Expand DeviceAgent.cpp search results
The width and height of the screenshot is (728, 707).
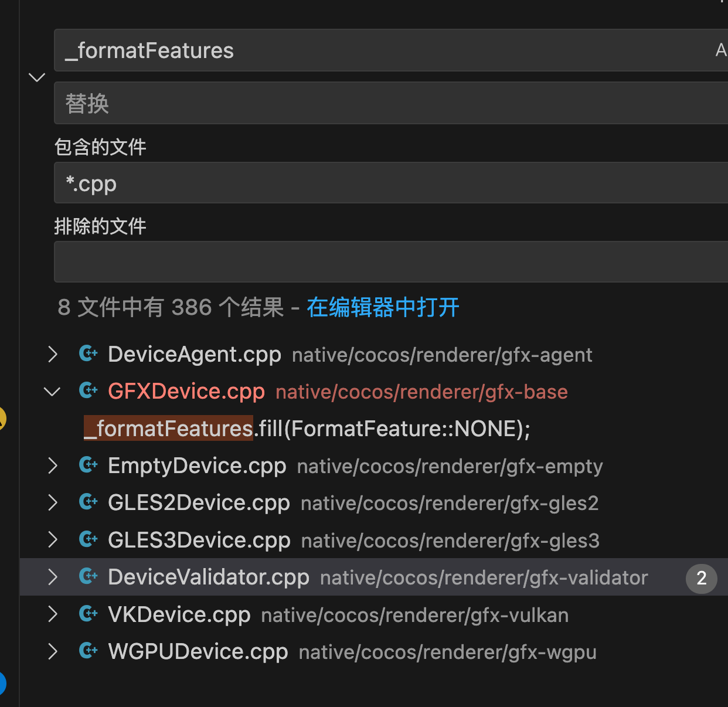(53, 354)
